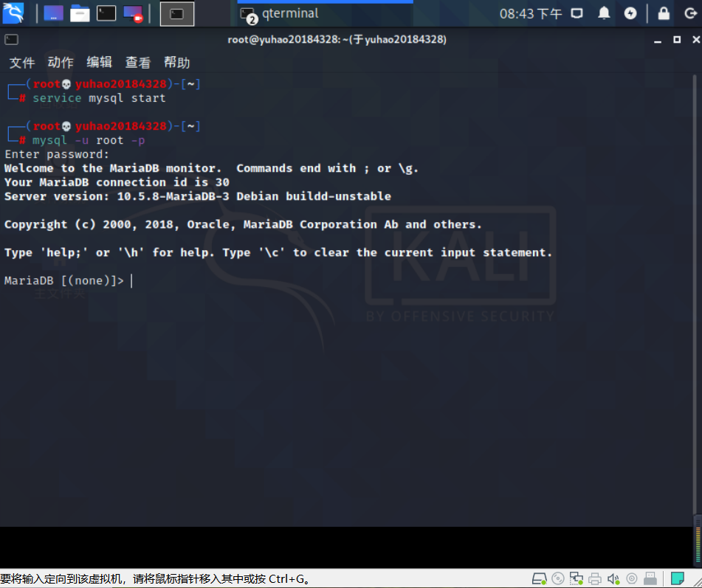Viewport: 702px width, 588px height.
Task: Click 'Server version: 10.5.8-MariaDB-3' line
Action: pos(197,196)
